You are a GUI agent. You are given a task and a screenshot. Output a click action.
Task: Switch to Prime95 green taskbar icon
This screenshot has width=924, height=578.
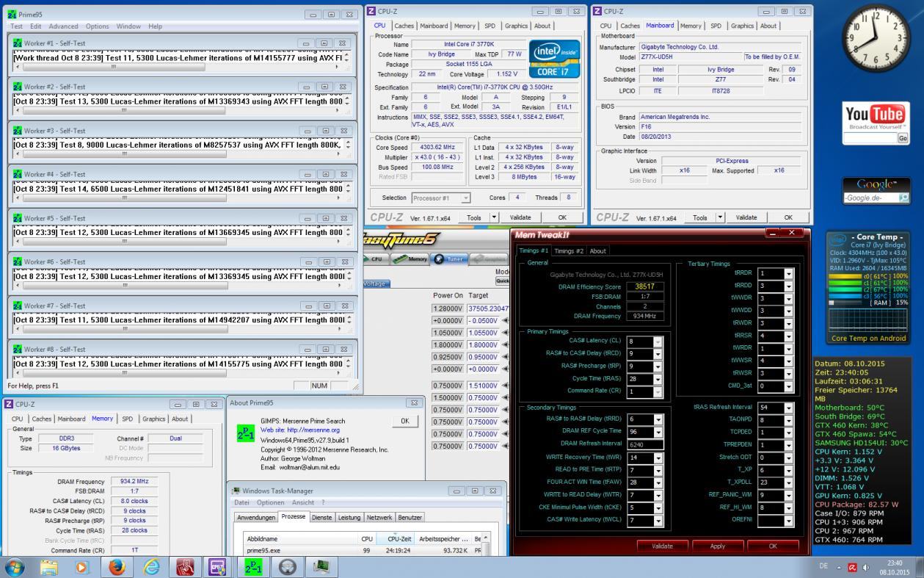(x=253, y=566)
